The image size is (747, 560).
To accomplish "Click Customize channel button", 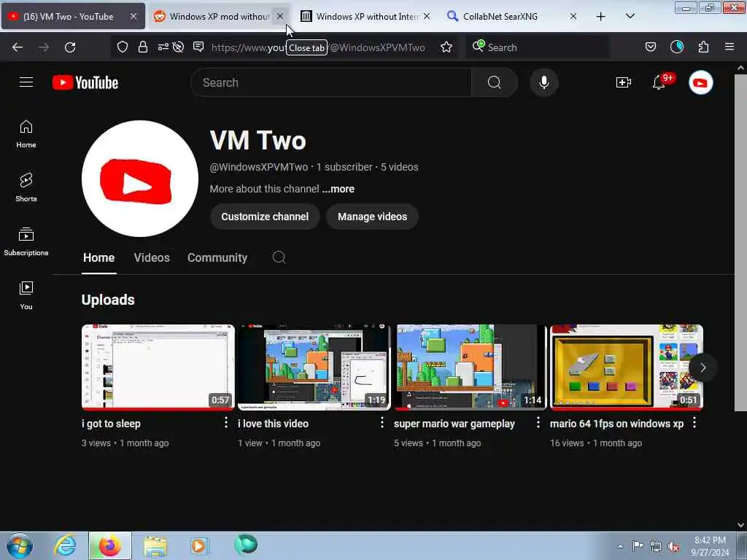I will pyautogui.click(x=264, y=217).
